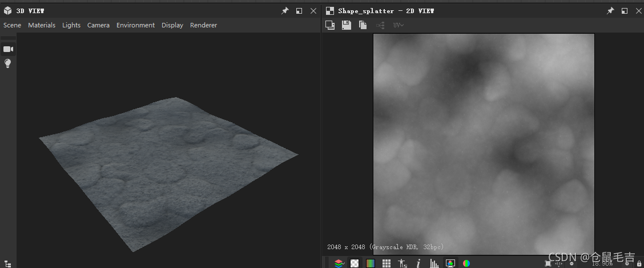Toggle the RGB monitor icon
The height and width of the screenshot is (268, 644).
[450, 263]
